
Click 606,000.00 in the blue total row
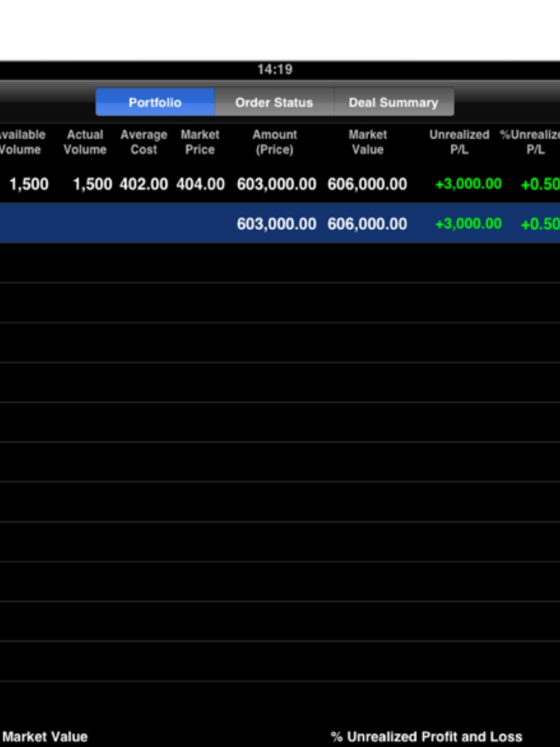tap(367, 224)
